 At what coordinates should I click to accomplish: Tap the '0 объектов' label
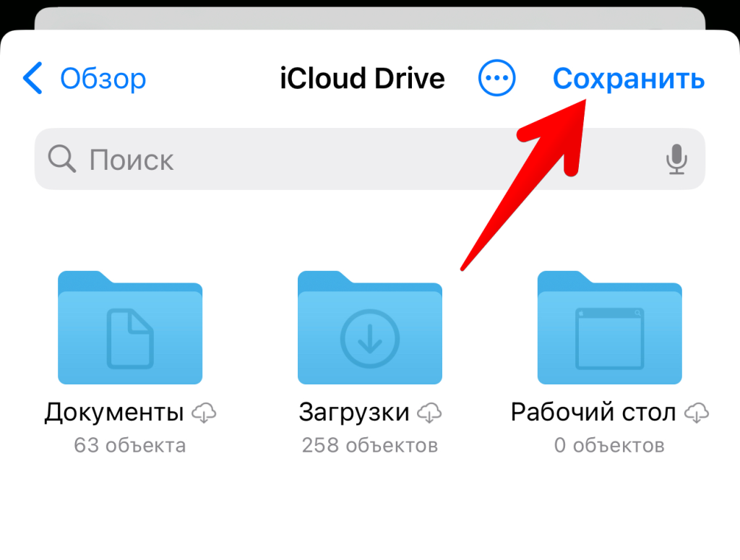tap(609, 445)
